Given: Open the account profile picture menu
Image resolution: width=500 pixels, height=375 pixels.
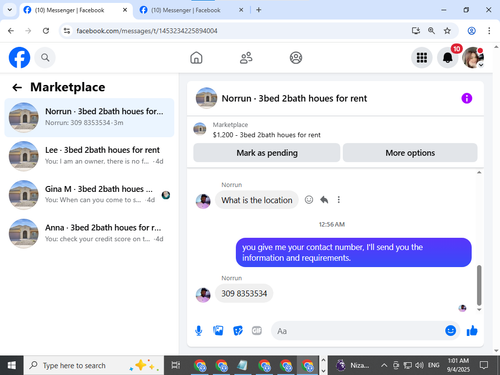Looking at the screenshot, I should pos(473,58).
